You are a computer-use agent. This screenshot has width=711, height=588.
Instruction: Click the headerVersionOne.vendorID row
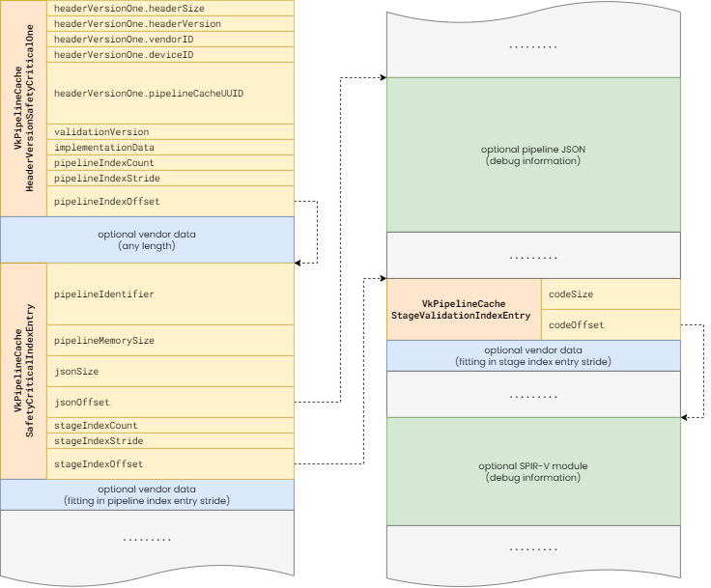(170, 39)
